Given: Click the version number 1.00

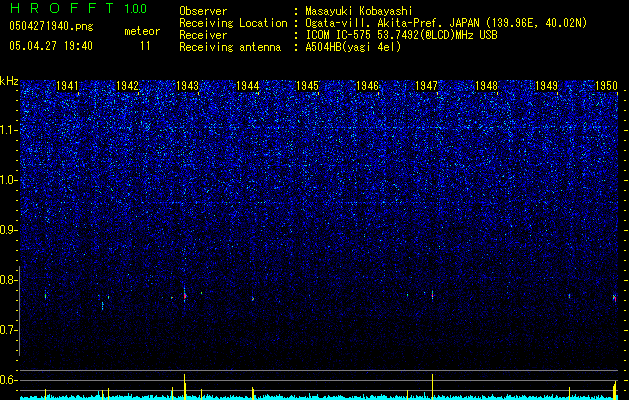Looking at the screenshot, I should [136, 8].
